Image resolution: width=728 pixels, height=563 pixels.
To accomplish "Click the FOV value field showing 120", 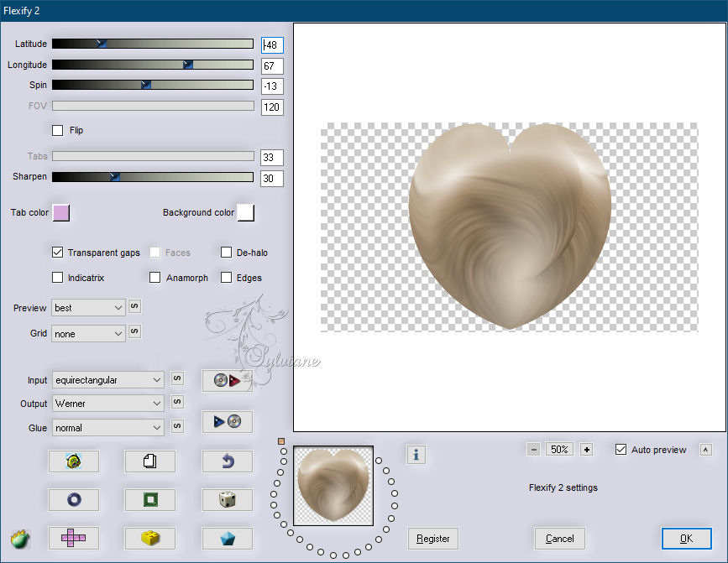I will click(272, 107).
